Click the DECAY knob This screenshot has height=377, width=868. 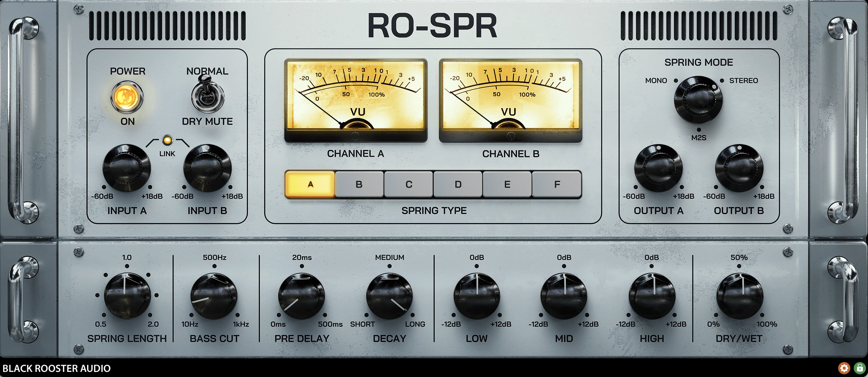[x=389, y=295]
